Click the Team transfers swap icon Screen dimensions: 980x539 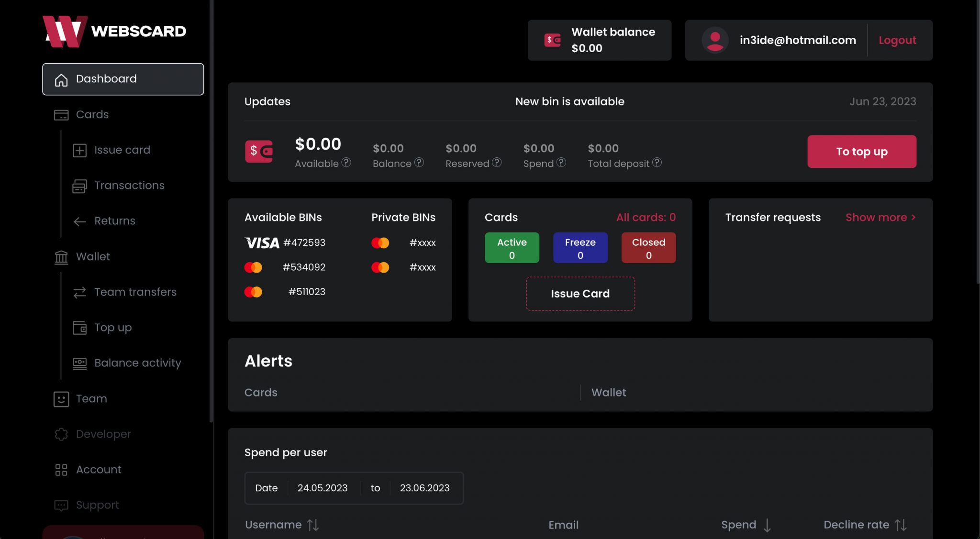pyautogui.click(x=79, y=292)
